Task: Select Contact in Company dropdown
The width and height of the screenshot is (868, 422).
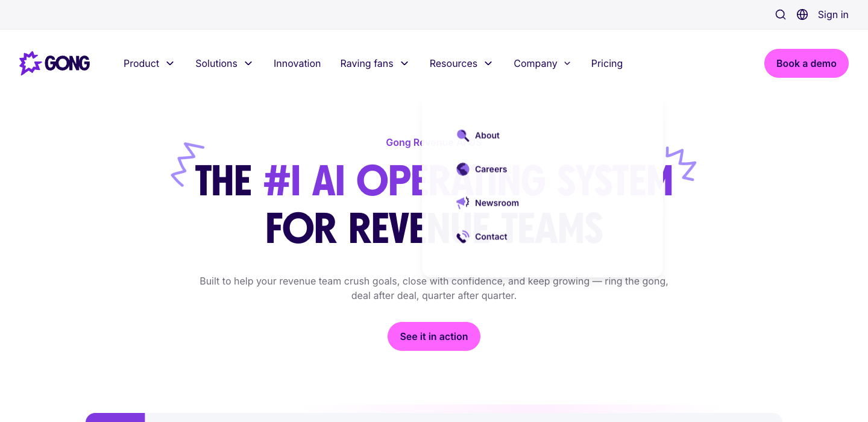Action: 491,237
